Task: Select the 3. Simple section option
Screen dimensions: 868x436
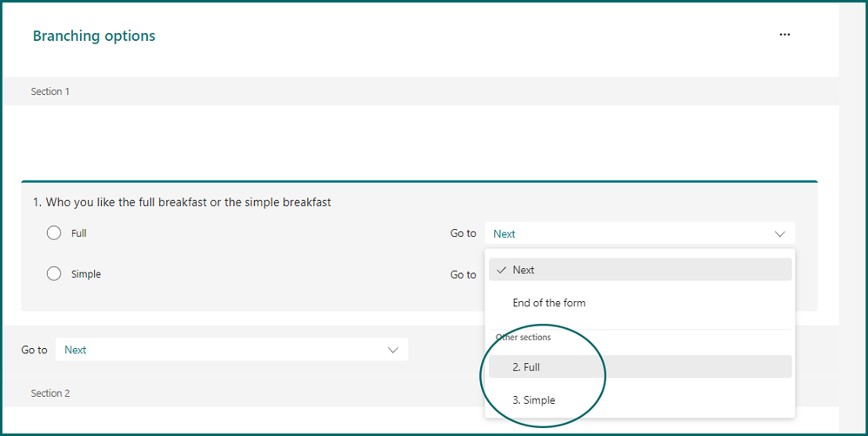Action: pyautogui.click(x=533, y=400)
